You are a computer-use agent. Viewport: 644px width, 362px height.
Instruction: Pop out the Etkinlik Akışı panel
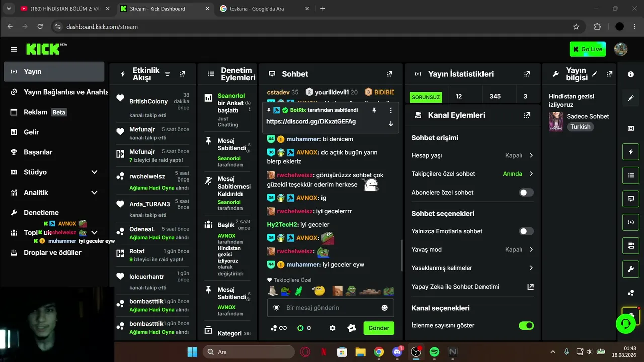coord(182,74)
